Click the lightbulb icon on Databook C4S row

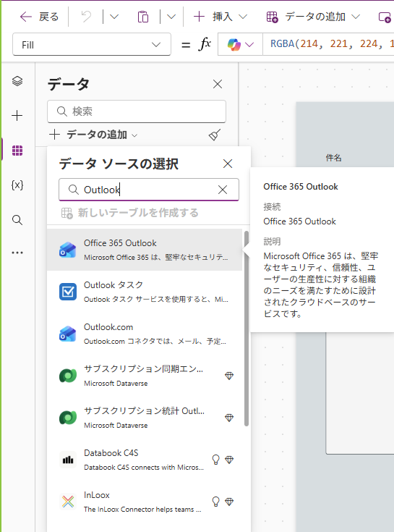click(x=216, y=460)
